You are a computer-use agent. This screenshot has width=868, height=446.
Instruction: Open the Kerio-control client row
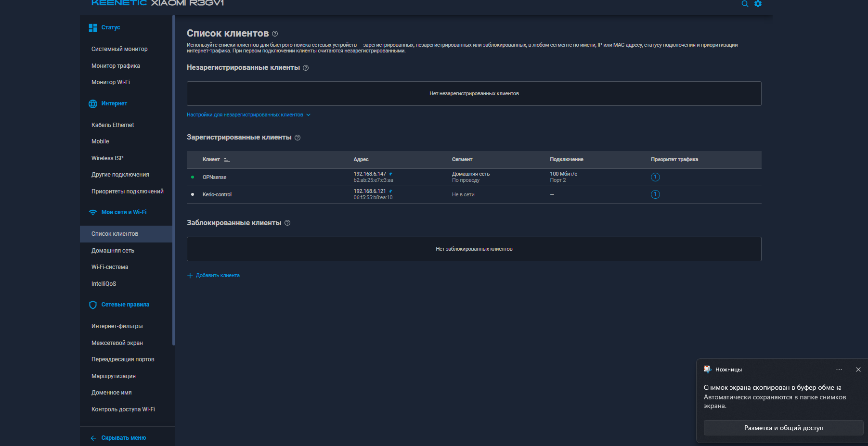click(x=217, y=194)
